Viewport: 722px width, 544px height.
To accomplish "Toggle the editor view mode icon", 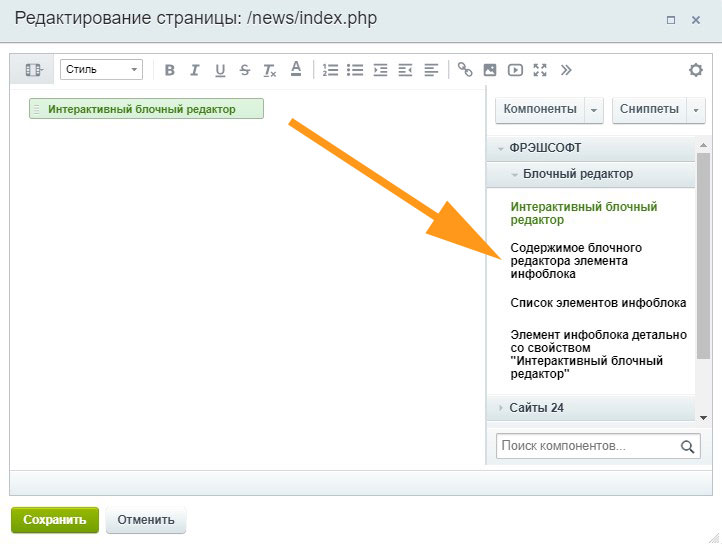I will 34,70.
